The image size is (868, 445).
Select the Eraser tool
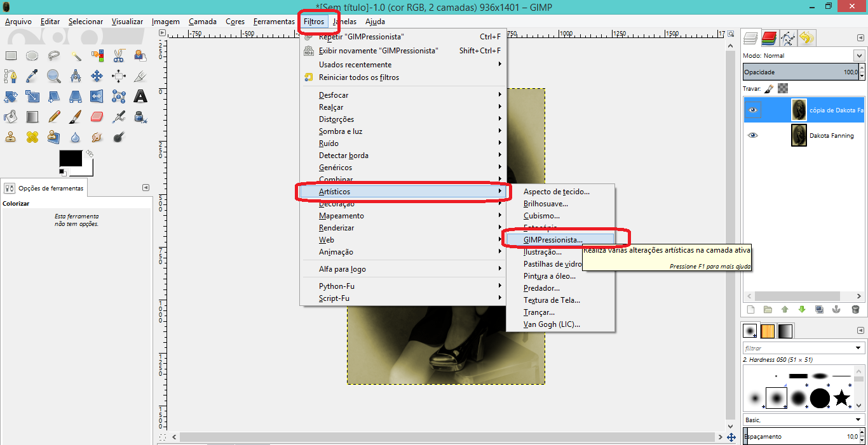pos(97,117)
